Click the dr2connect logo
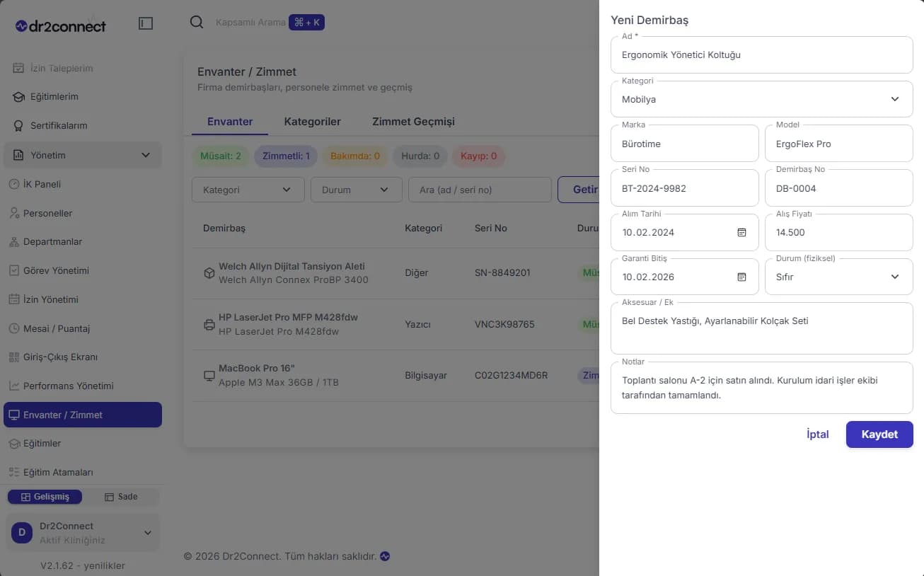The image size is (924, 576). click(60, 26)
